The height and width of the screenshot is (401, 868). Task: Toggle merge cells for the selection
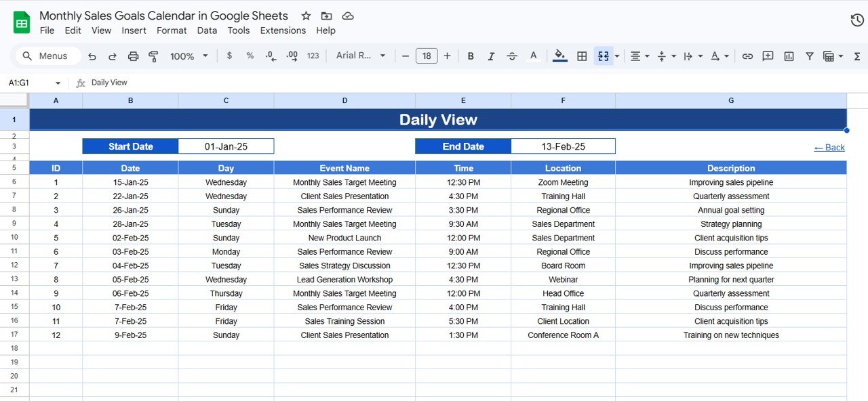(602, 56)
